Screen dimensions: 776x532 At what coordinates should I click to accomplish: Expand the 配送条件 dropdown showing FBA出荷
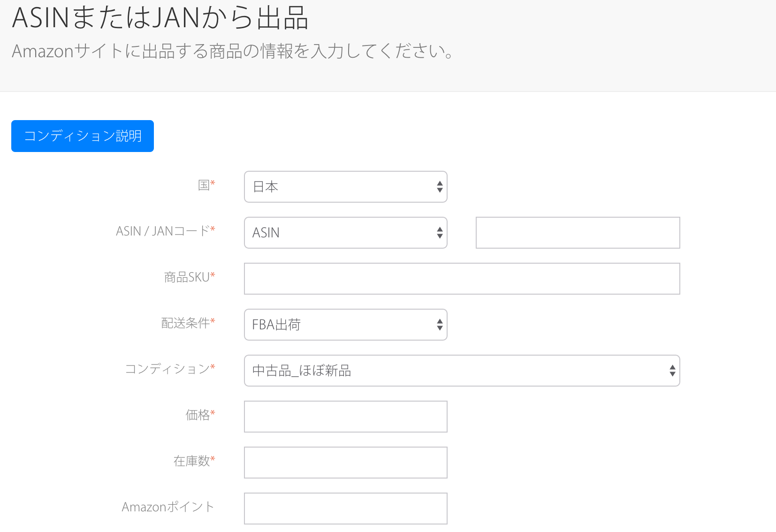tap(345, 325)
